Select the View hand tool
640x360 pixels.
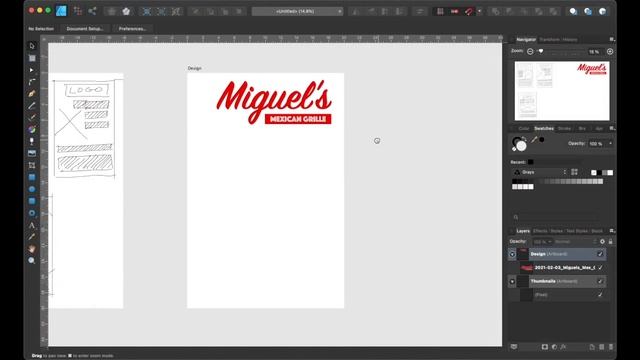[32, 249]
